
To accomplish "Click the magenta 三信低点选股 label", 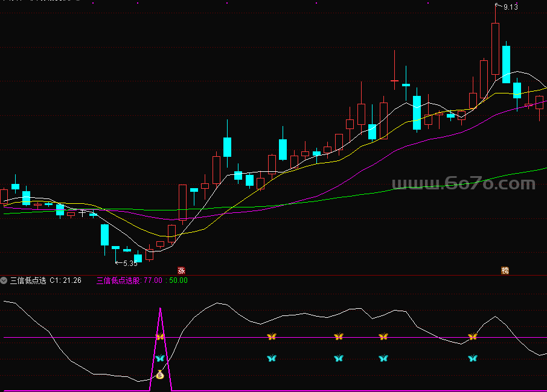I will click(118, 280).
